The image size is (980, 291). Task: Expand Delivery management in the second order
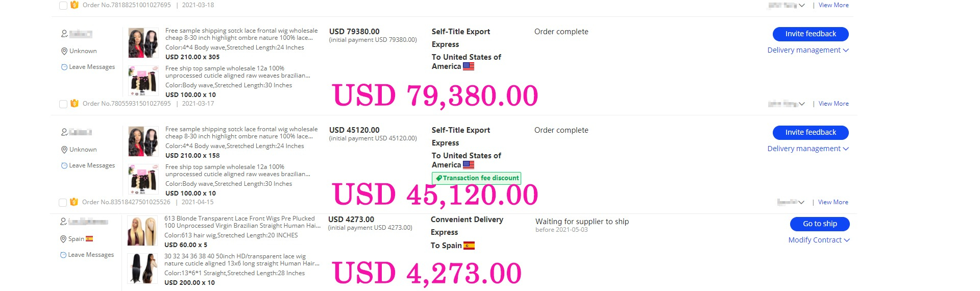click(x=808, y=149)
